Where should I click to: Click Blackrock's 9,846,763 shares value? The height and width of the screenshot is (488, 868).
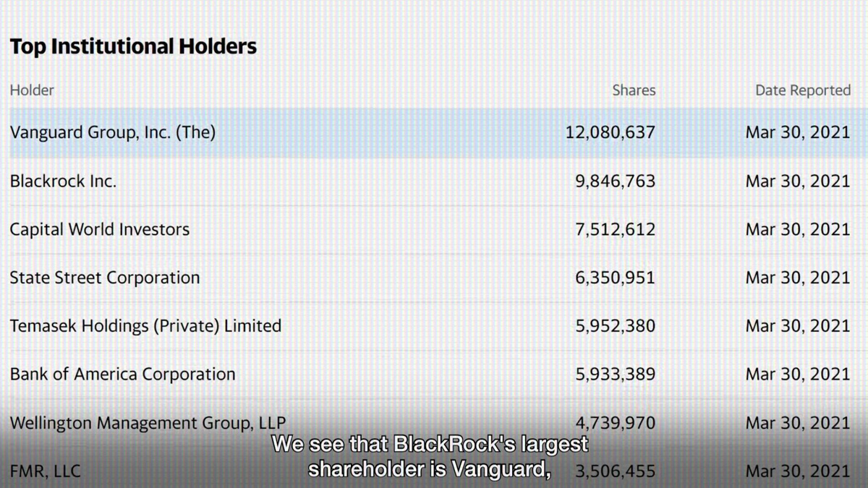[616, 181]
